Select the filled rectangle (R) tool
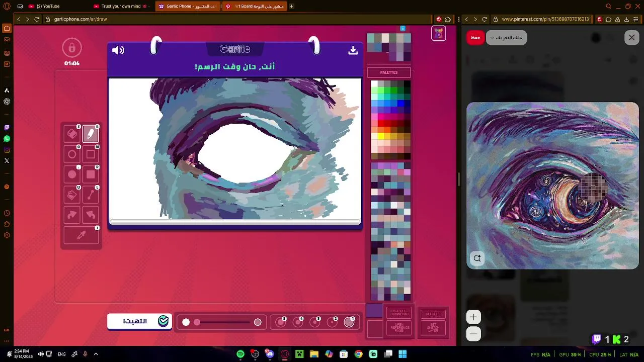 (91, 174)
